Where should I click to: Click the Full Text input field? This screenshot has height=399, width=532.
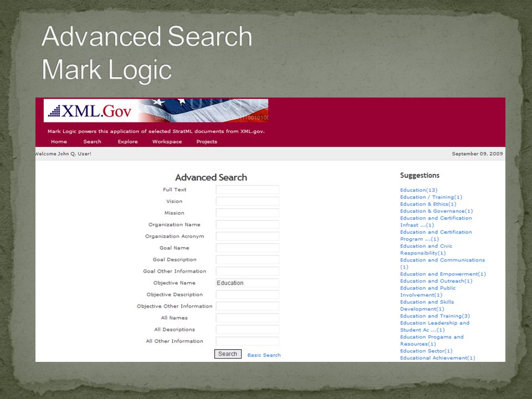click(247, 190)
